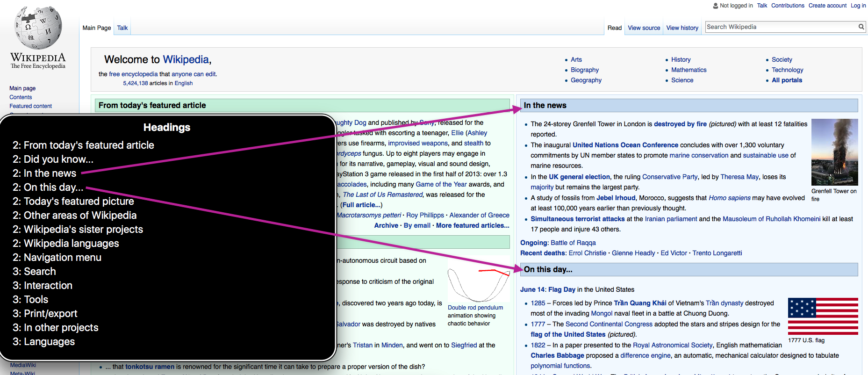Select 'From today's featured article' in Headings list
This screenshot has width=868, height=375.
tap(83, 145)
